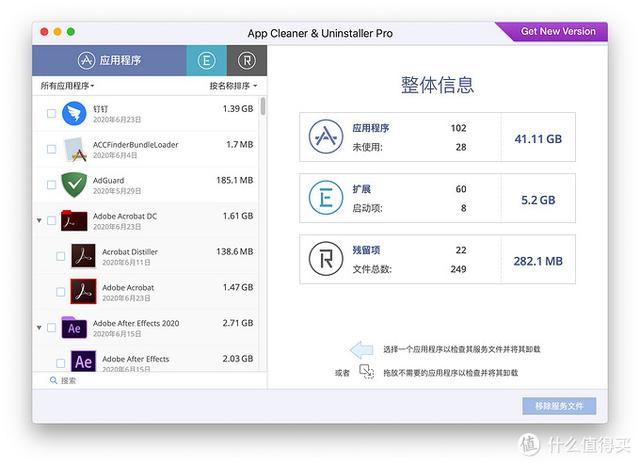The image size is (640, 466).
Task: Select the AdGuard row name text
Action: point(109,180)
